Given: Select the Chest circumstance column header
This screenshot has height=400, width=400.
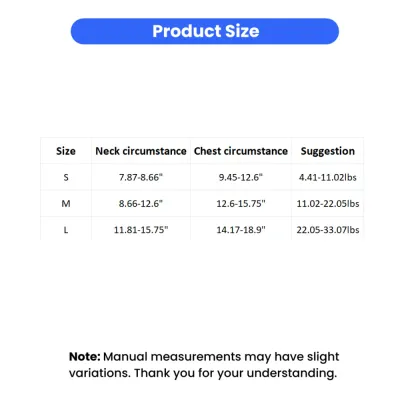Looking at the screenshot, I should [241, 151].
